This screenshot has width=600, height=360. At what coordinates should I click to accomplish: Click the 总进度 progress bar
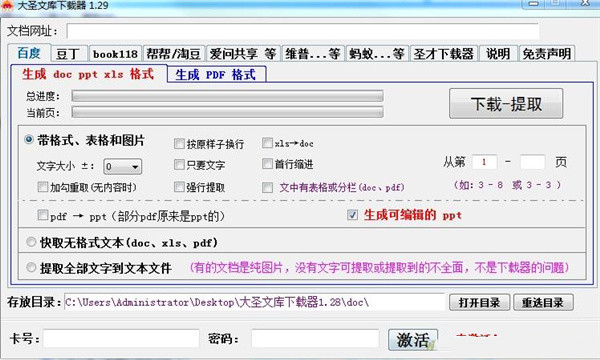tap(227, 96)
